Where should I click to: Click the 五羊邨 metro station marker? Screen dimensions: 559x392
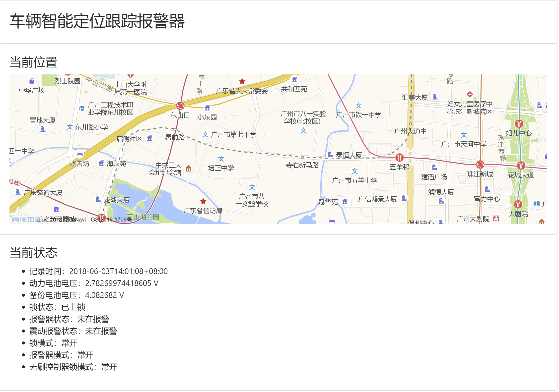pos(399,157)
